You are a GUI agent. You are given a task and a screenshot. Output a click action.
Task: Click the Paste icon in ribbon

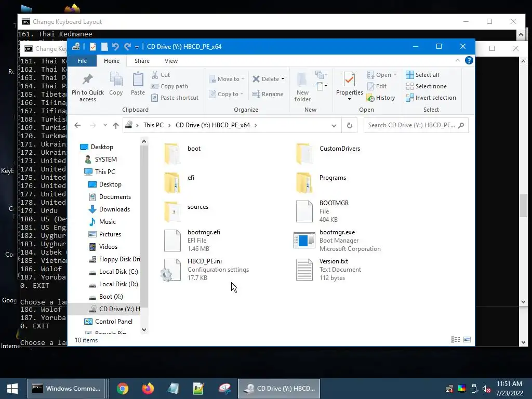click(x=138, y=79)
